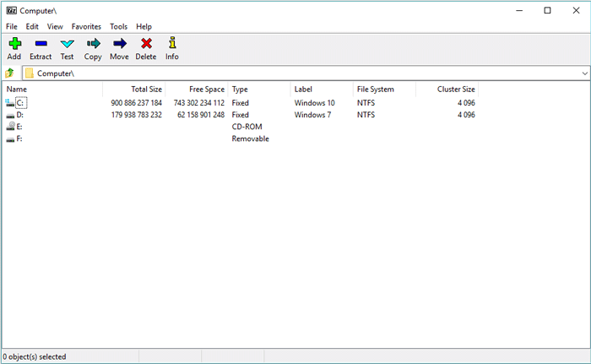Expand the address bar dropdown arrow
The image size is (591, 364).
point(584,73)
